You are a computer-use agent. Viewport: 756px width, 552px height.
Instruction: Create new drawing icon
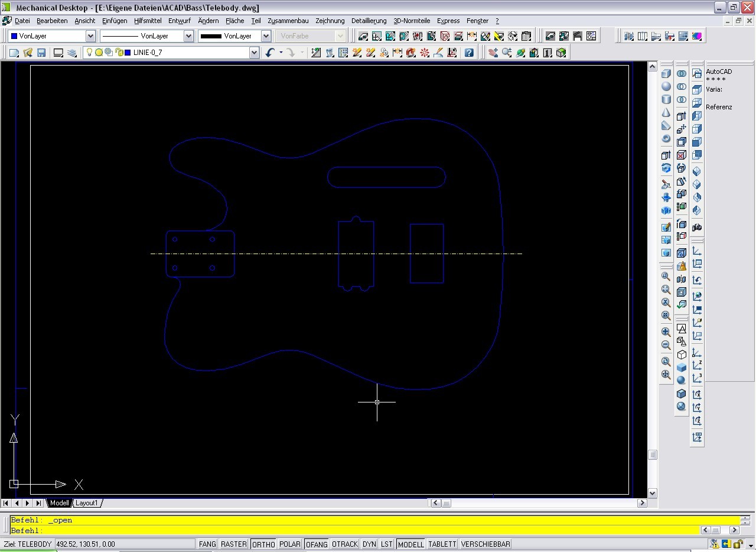[14, 53]
